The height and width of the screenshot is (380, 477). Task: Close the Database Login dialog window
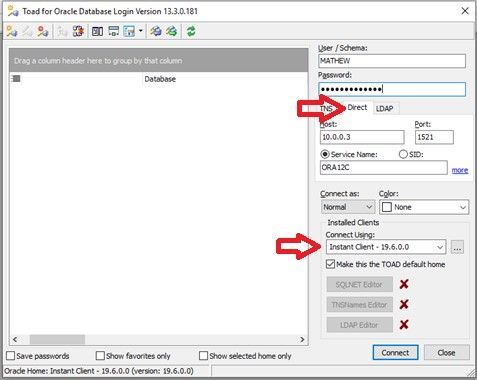click(465, 11)
